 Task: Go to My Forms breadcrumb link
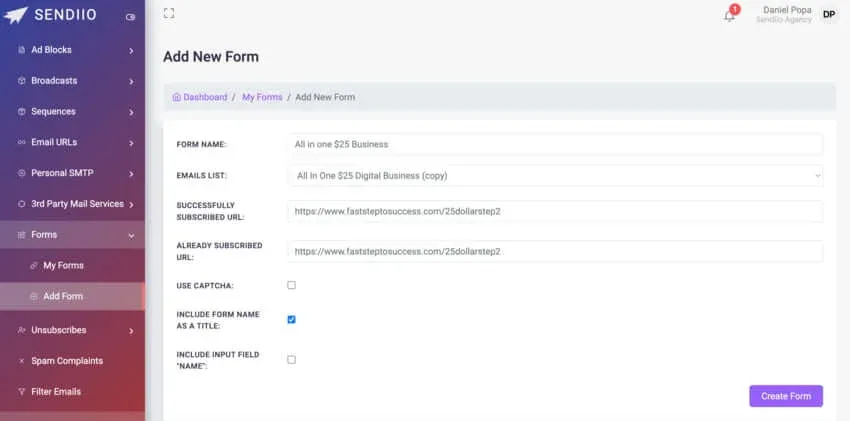(262, 97)
